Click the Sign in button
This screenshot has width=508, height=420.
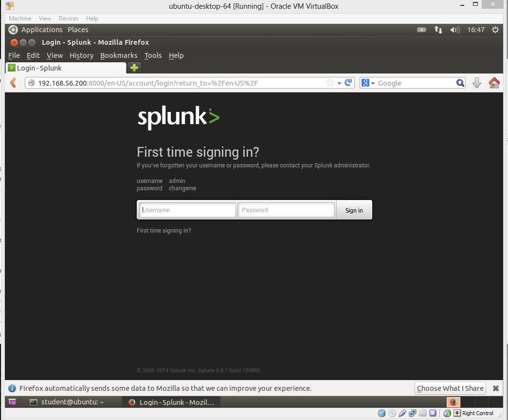click(354, 210)
